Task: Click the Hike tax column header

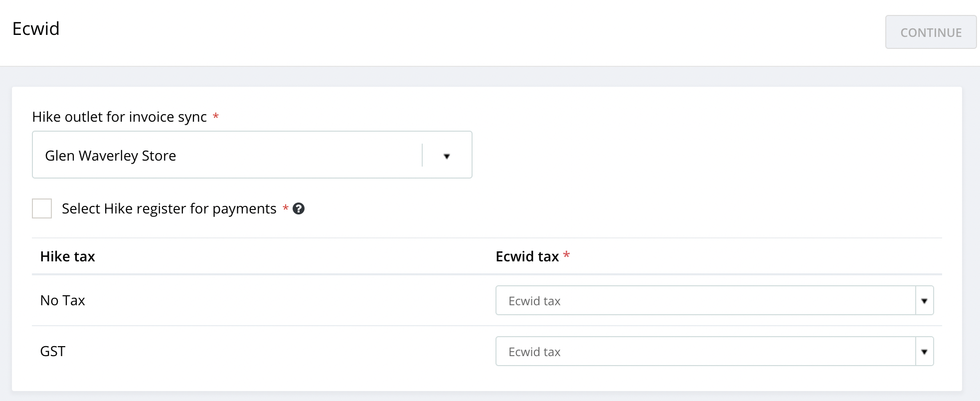Action: (68, 256)
